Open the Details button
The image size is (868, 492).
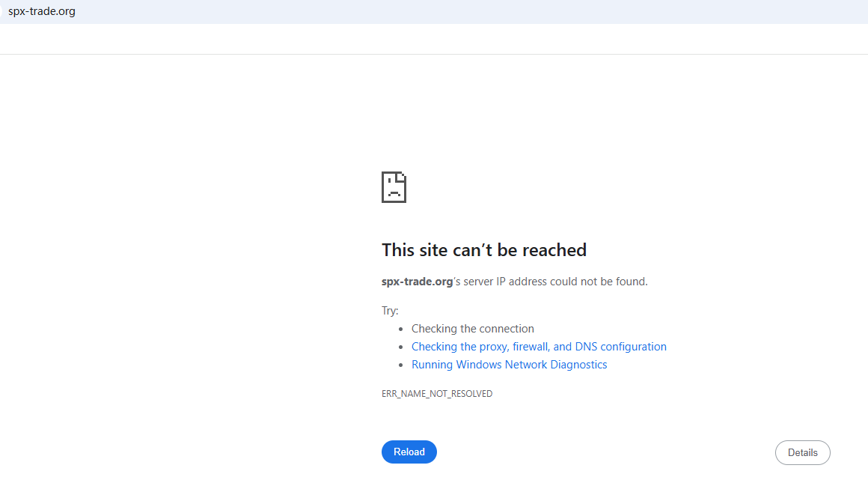(802, 452)
